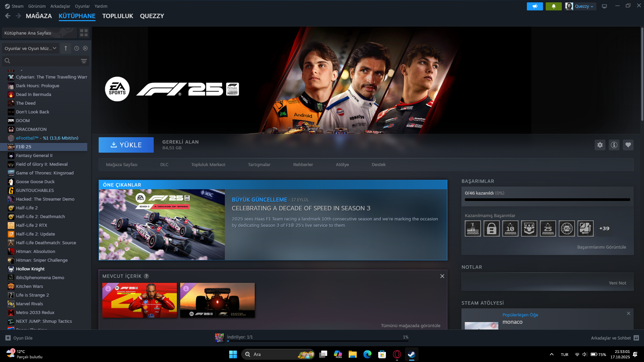
Task: Open Destek support link
Action: (379, 165)
